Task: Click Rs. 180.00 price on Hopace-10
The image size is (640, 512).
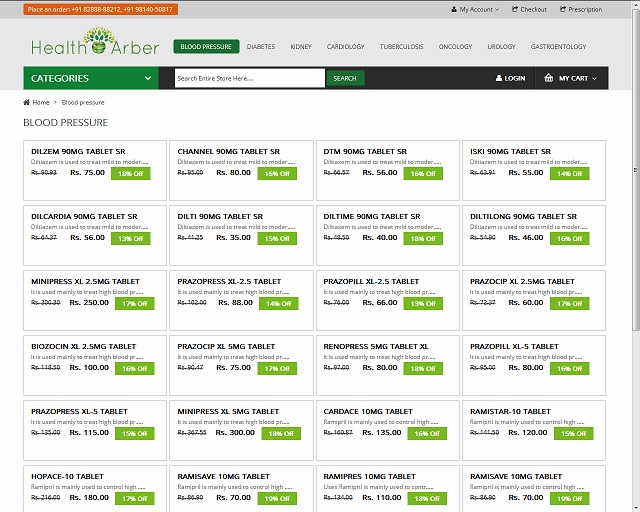Action: [x=89, y=497]
